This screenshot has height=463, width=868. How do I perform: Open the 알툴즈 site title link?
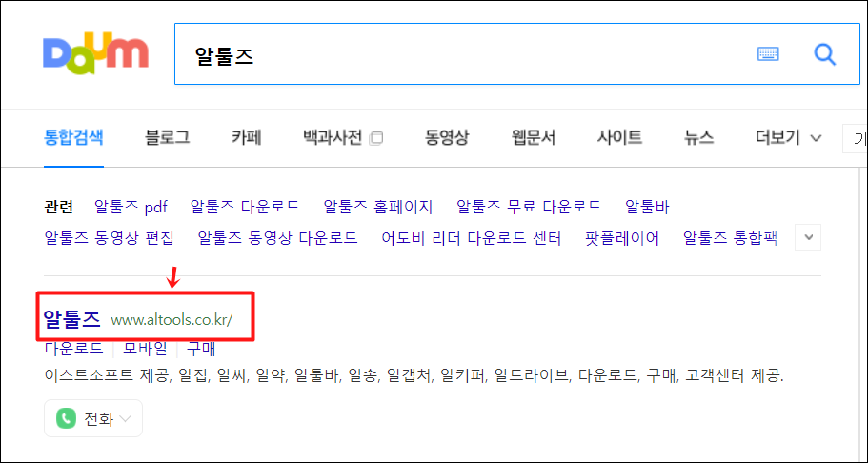72,318
